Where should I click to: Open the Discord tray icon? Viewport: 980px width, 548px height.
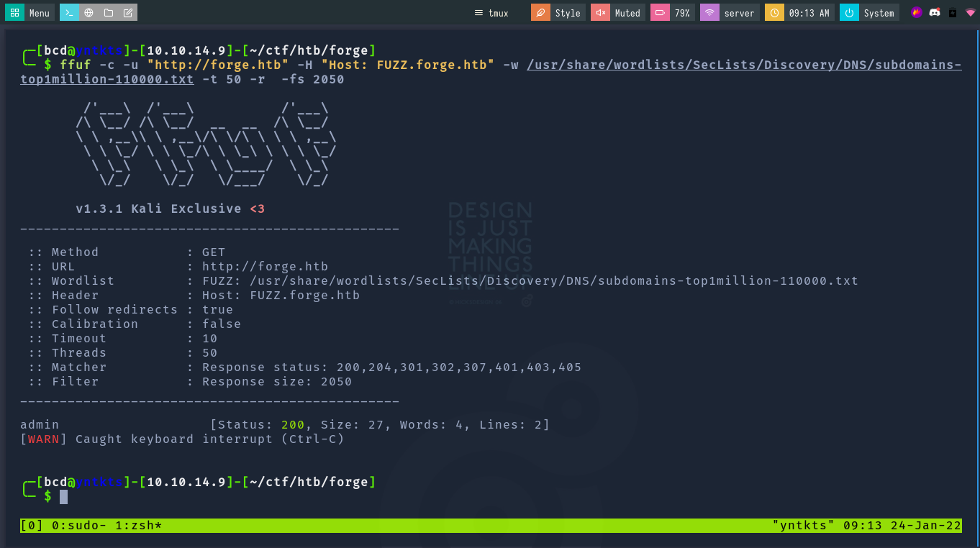pyautogui.click(x=935, y=12)
